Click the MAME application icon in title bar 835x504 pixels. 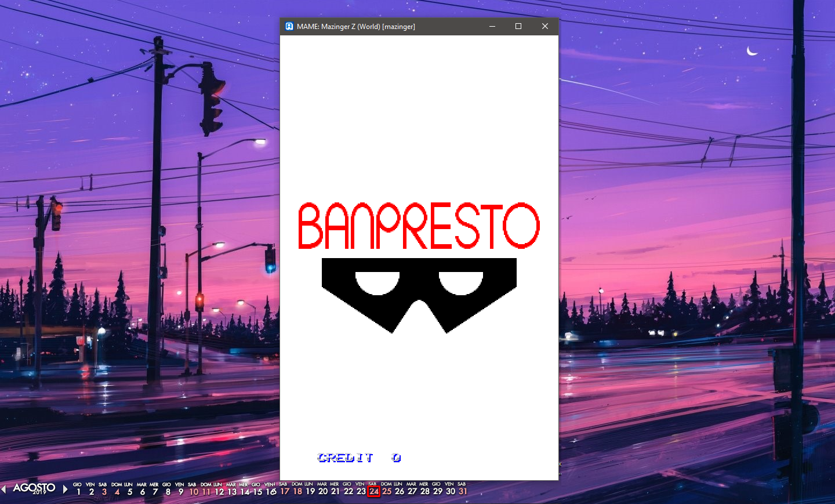click(289, 26)
